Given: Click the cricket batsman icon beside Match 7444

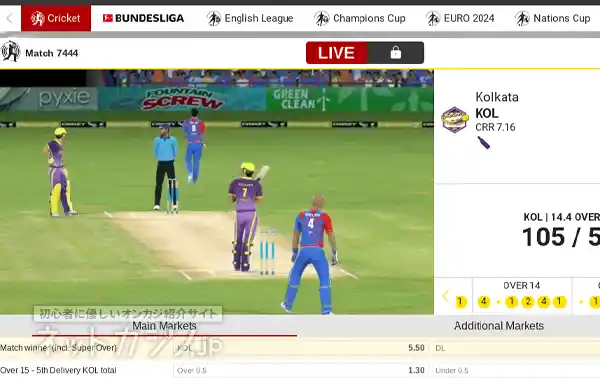Looking at the screenshot, I should pyautogui.click(x=11, y=51).
